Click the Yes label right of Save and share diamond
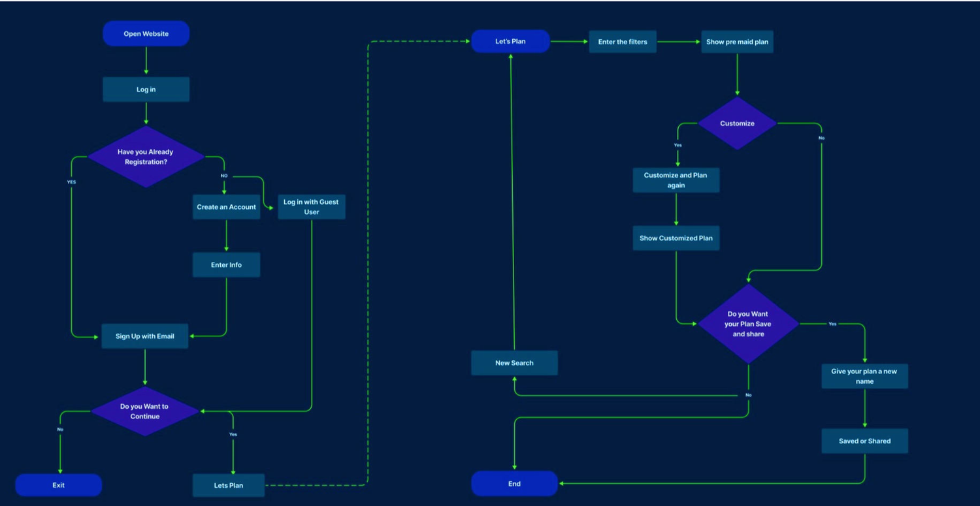The width and height of the screenshot is (980, 506). pyautogui.click(x=832, y=324)
